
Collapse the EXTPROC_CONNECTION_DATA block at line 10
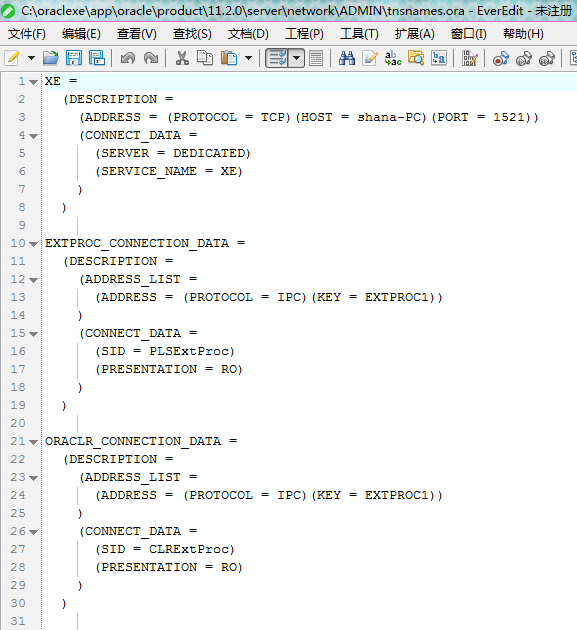(34, 244)
